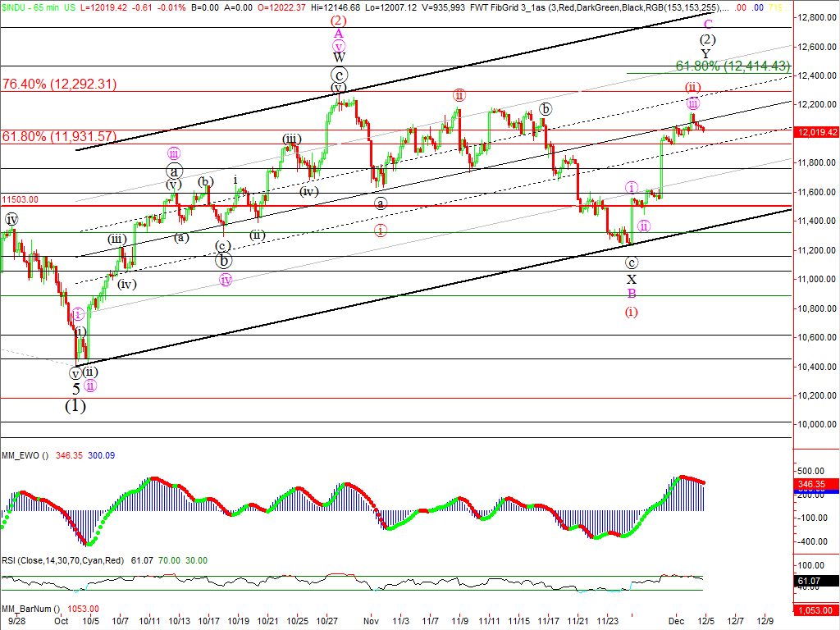Open the MM_EWO indicator label

25,455
